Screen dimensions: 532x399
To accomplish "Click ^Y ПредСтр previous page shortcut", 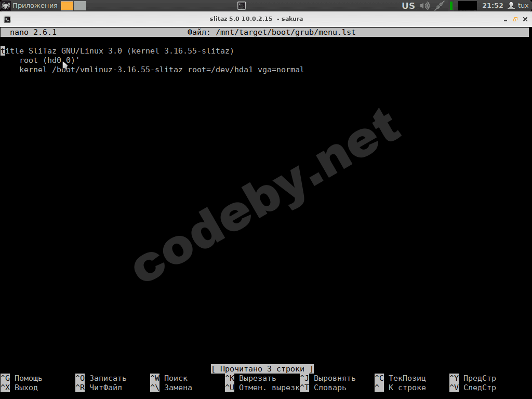I will (x=473, y=378).
